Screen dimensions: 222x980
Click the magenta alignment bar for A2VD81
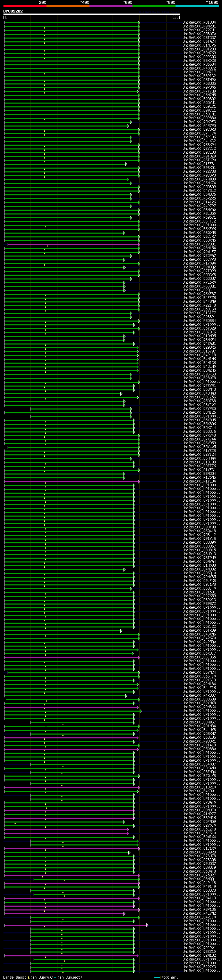(x=73, y=245)
